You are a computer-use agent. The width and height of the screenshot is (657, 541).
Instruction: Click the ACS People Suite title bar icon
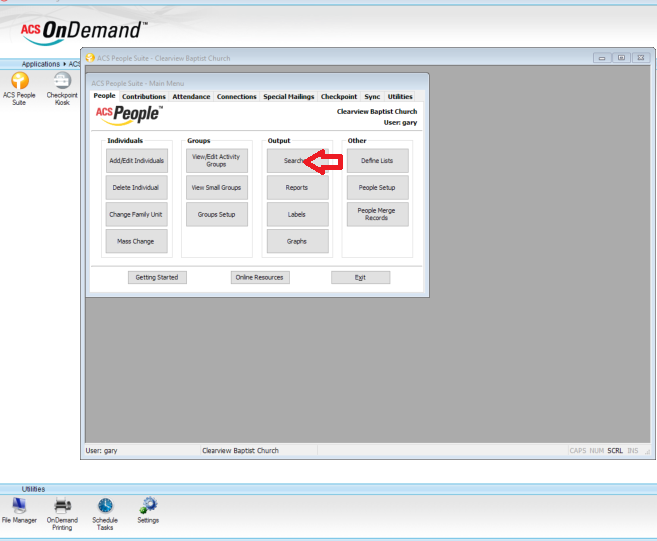90,58
